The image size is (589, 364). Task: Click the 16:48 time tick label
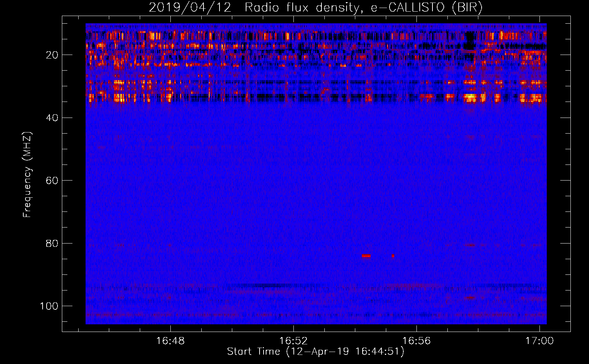170,341
